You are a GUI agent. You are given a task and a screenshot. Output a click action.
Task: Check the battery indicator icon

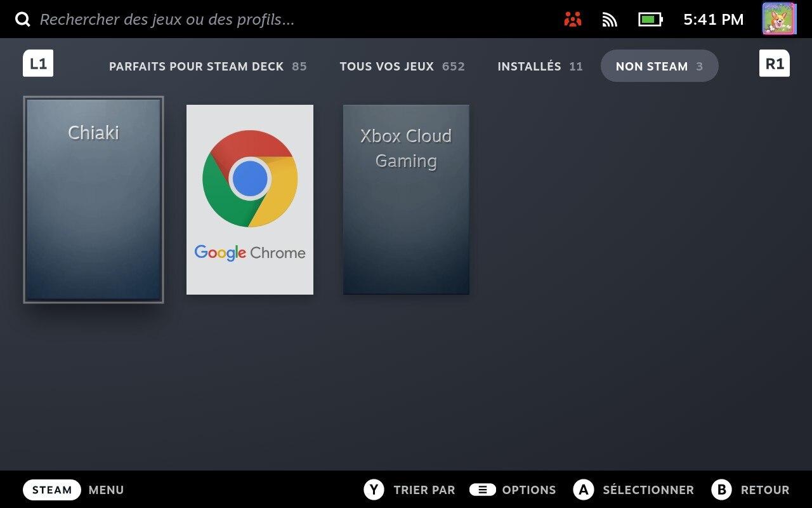(x=650, y=20)
